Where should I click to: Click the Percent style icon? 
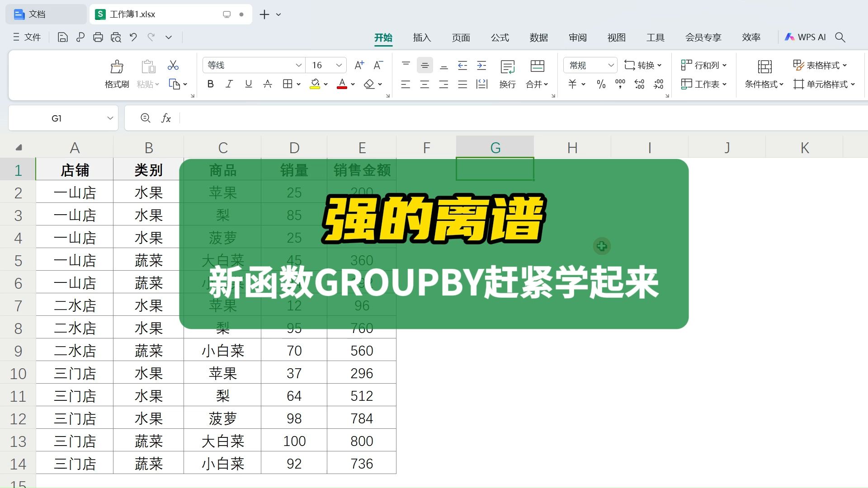tap(601, 84)
